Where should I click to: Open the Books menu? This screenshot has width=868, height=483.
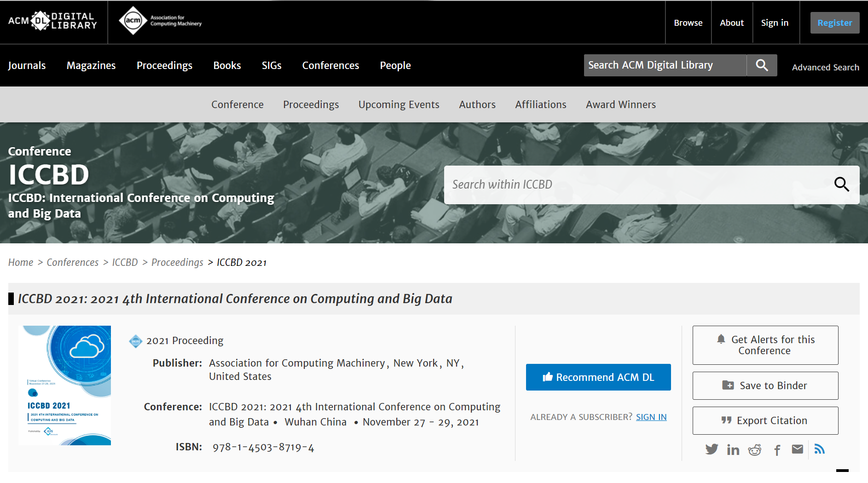tap(227, 65)
